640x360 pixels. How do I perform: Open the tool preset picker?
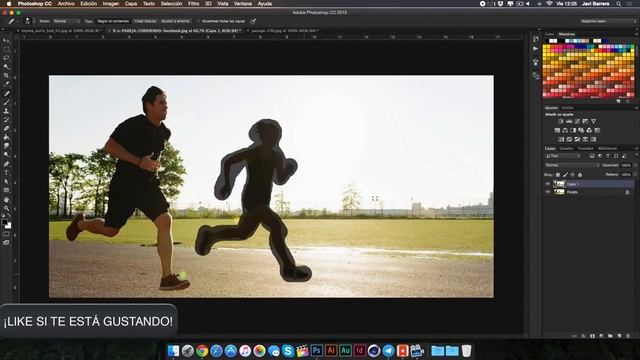click(12, 21)
